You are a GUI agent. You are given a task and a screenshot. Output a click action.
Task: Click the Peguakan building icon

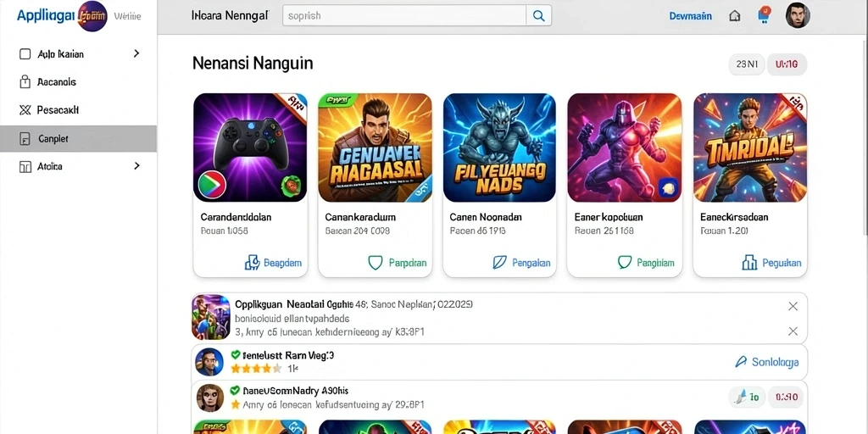[x=749, y=263]
